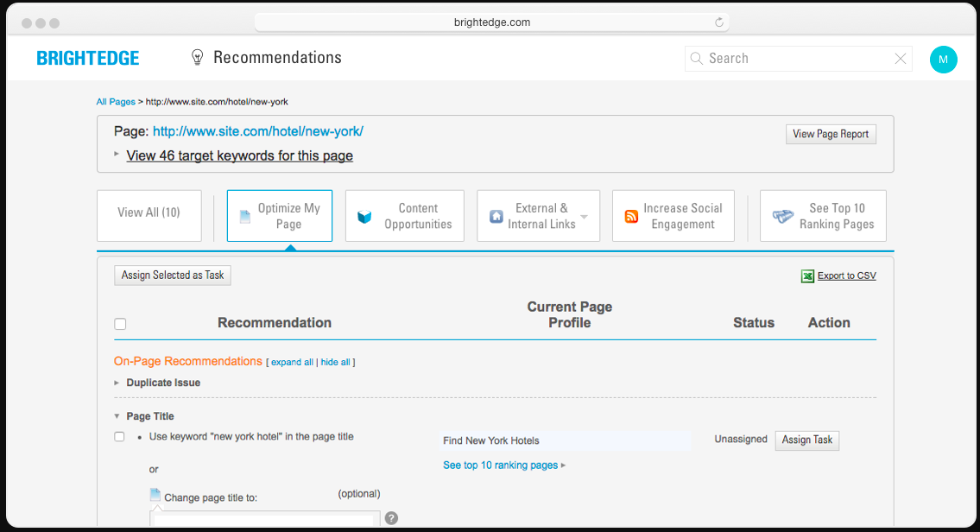Viewport: 980px width, 532px height.
Task: Open the dropdown arrow on External & Internal Links
Action: pos(583,215)
